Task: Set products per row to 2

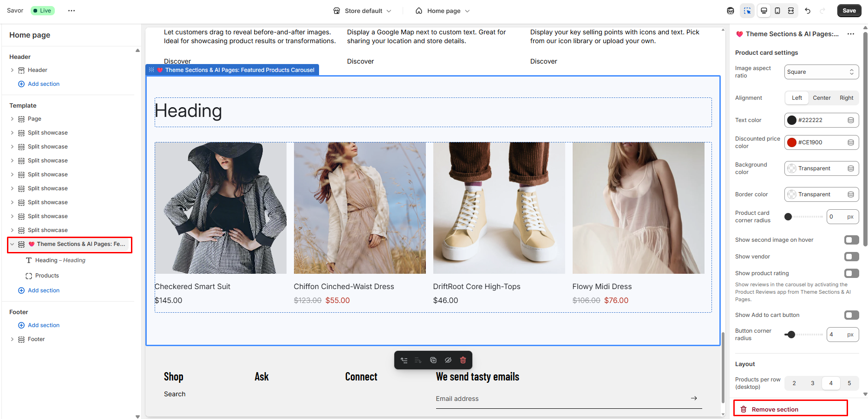Action: tap(794, 383)
